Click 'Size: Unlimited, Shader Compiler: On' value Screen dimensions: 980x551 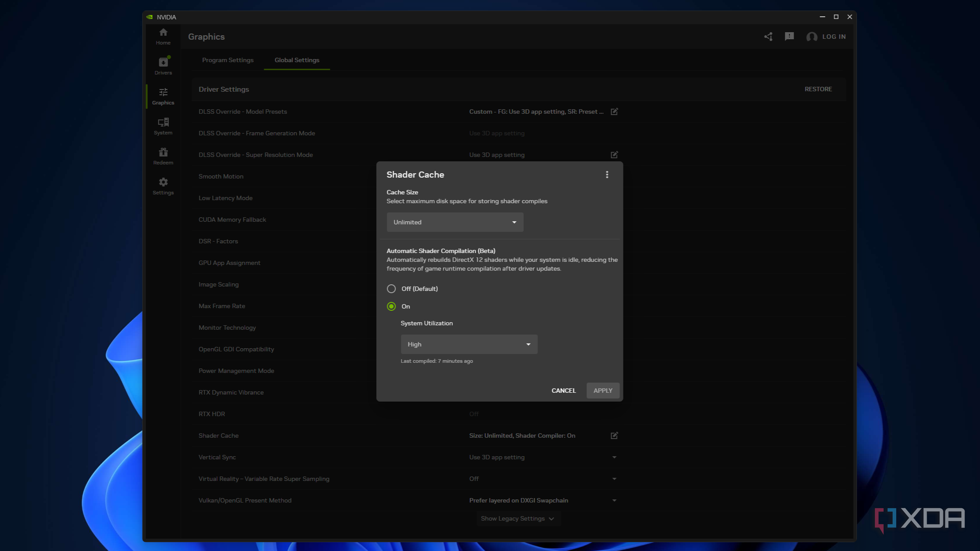click(x=522, y=436)
